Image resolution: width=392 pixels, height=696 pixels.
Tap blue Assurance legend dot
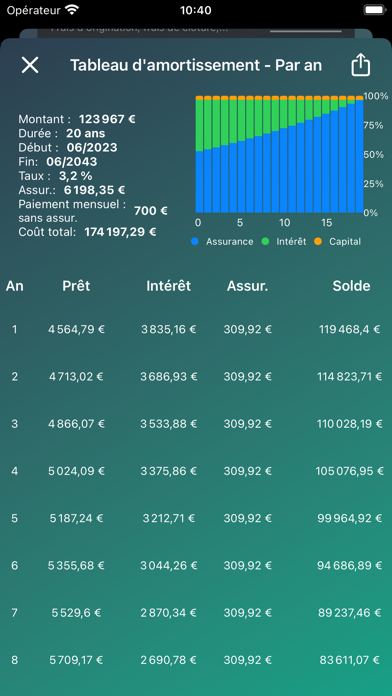pyautogui.click(x=194, y=242)
